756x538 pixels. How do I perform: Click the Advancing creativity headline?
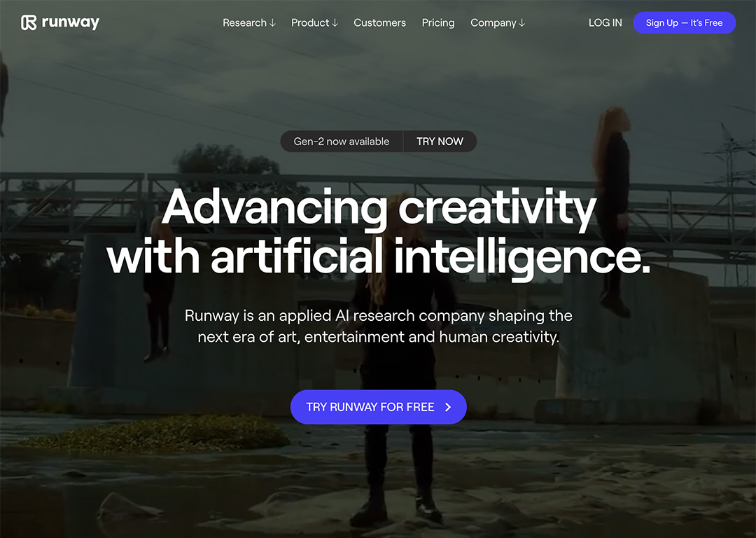[x=379, y=232]
